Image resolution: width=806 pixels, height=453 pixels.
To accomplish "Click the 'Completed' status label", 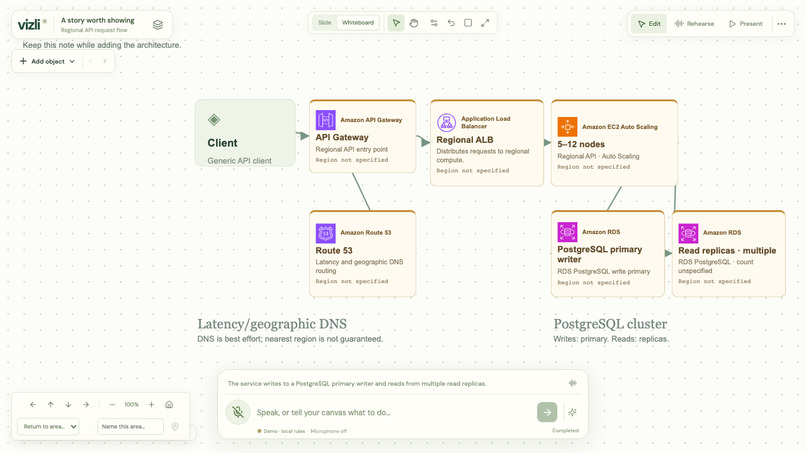I will point(565,430).
